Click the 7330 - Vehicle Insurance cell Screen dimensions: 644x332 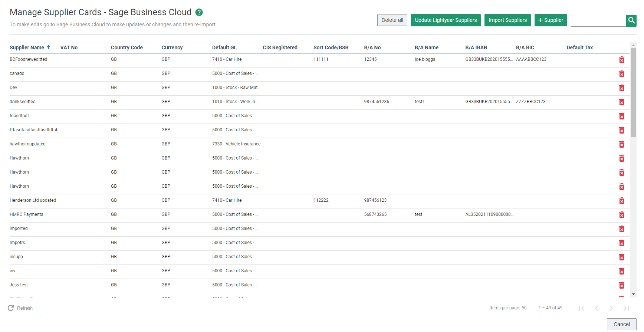[x=236, y=144]
